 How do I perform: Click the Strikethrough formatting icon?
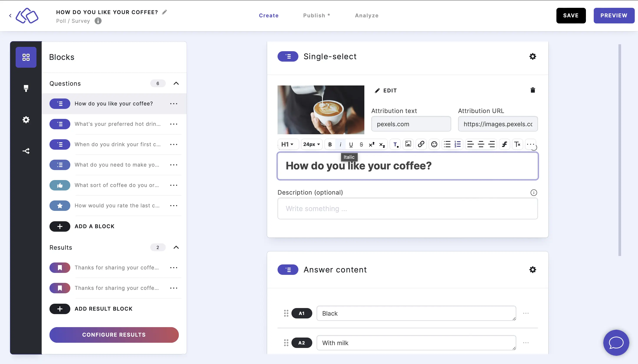click(361, 144)
